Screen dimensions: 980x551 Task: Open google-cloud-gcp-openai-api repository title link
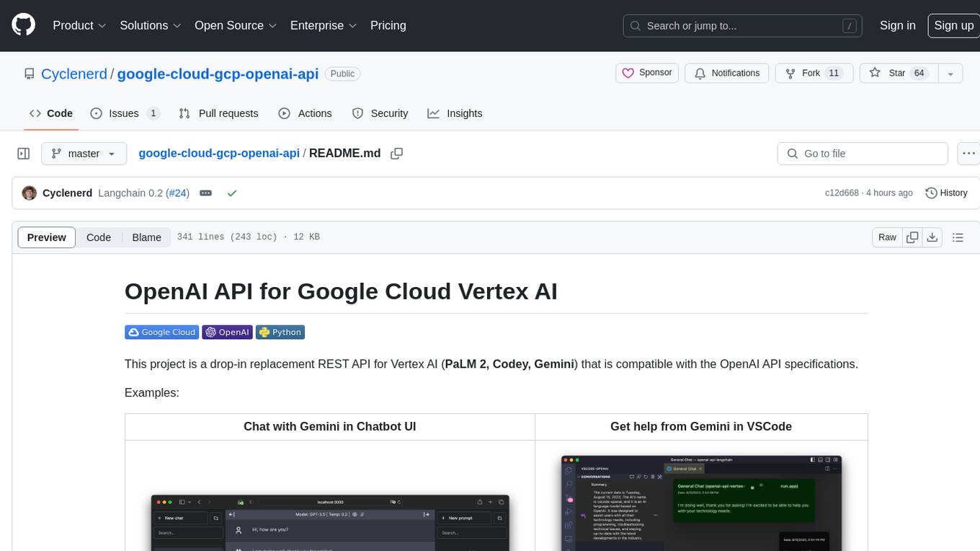[218, 74]
